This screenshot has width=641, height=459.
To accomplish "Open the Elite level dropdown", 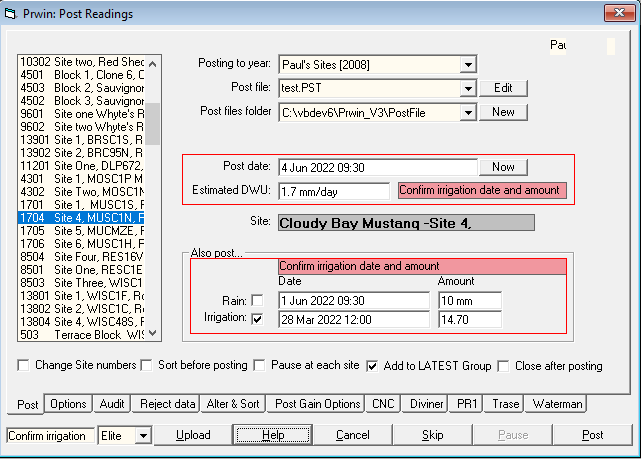I will 143,436.
